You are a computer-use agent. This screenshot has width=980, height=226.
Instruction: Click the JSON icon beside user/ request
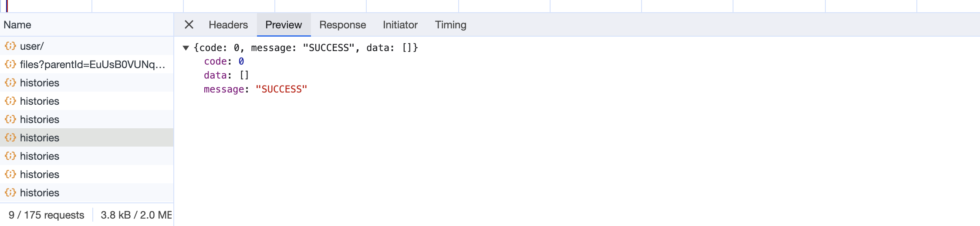[x=10, y=46]
